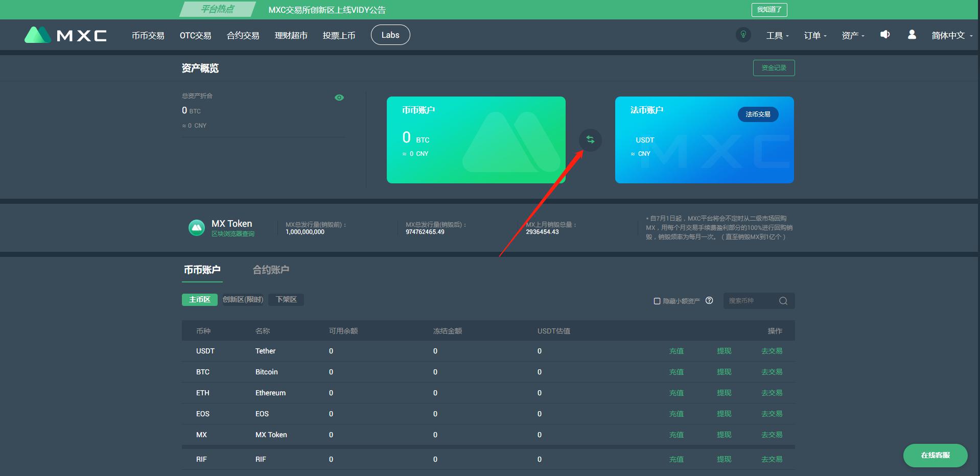Click 去交易 for RIF row
Screen dimensions: 980x476
772,459
